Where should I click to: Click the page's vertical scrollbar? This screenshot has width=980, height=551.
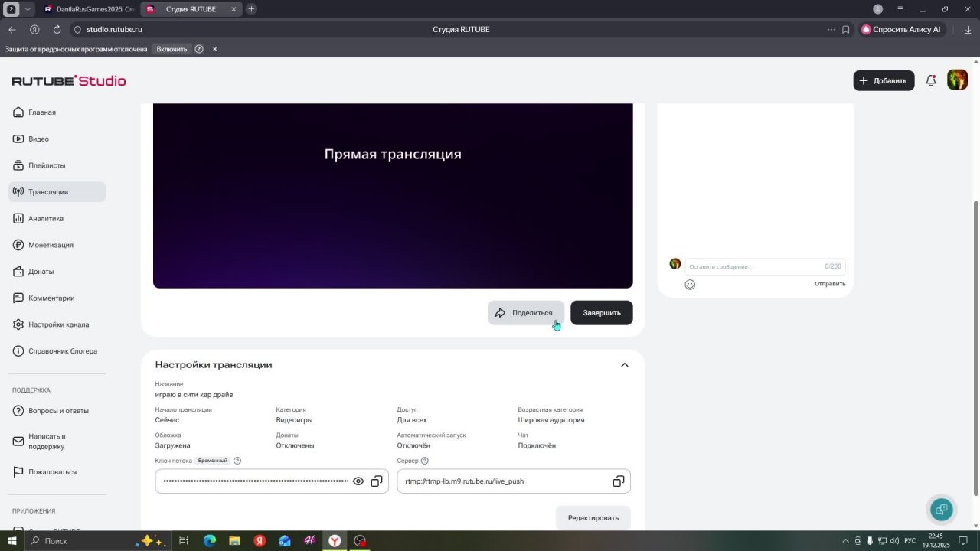pyautogui.click(x=975, y=348)
